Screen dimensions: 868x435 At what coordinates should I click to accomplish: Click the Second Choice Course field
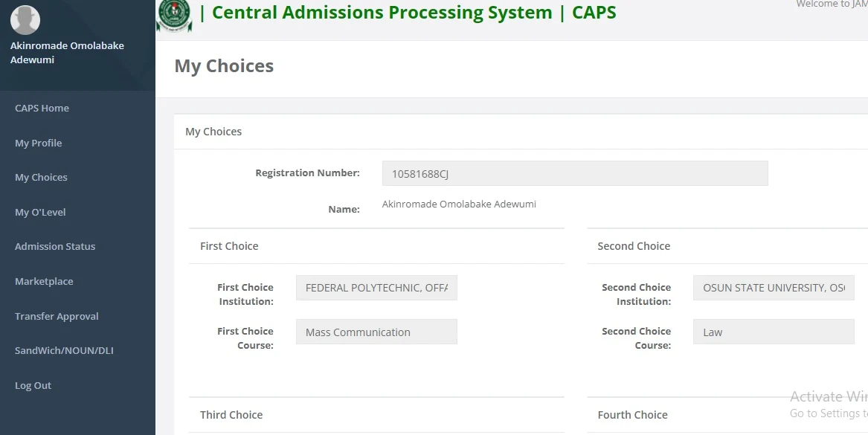(x=774, y=332)
